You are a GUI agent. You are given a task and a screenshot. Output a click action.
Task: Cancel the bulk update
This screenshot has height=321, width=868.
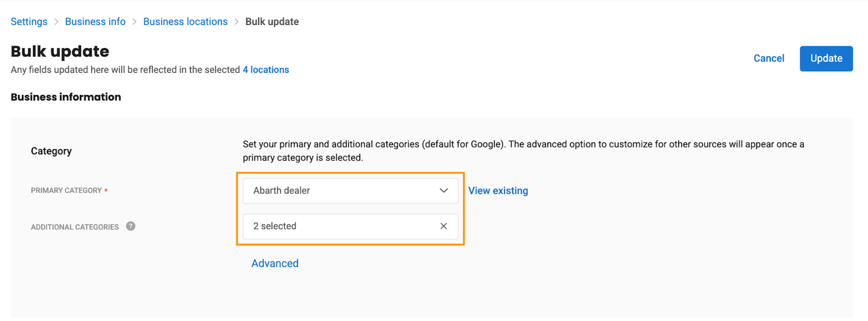769,59
